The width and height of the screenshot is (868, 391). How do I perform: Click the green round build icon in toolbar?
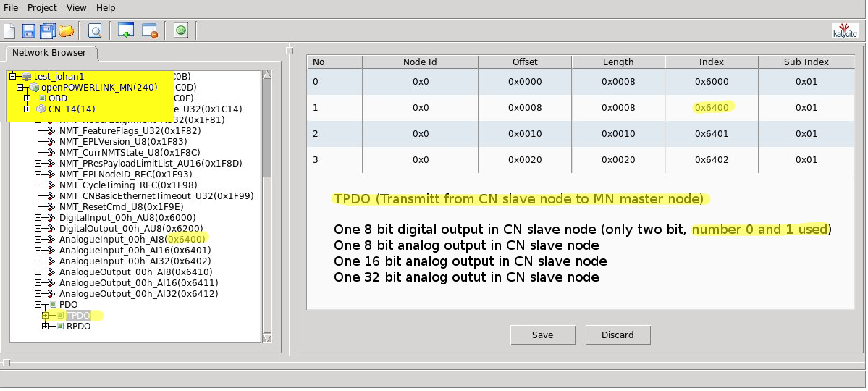click(181, 30)
